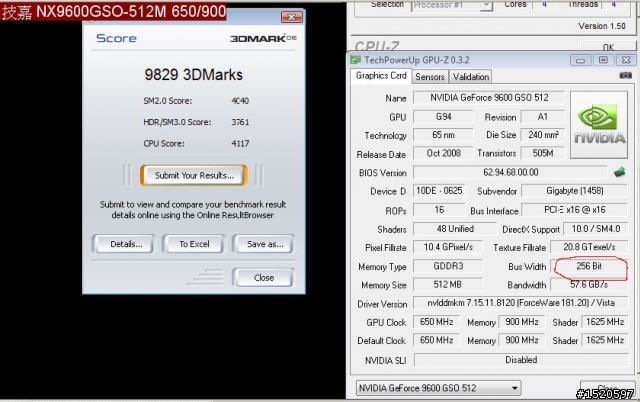Click Bandwidth value 57.6 GB/s

point(589,284)
